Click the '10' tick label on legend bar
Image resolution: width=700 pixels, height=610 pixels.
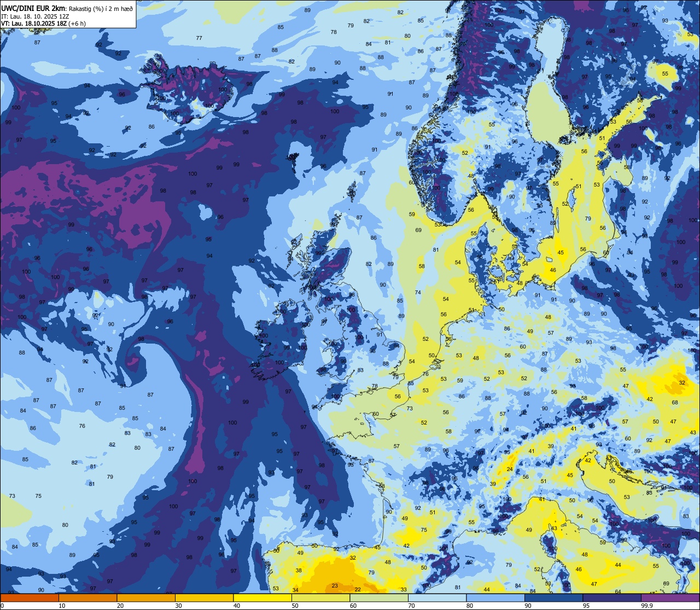[x=62, y=606]
